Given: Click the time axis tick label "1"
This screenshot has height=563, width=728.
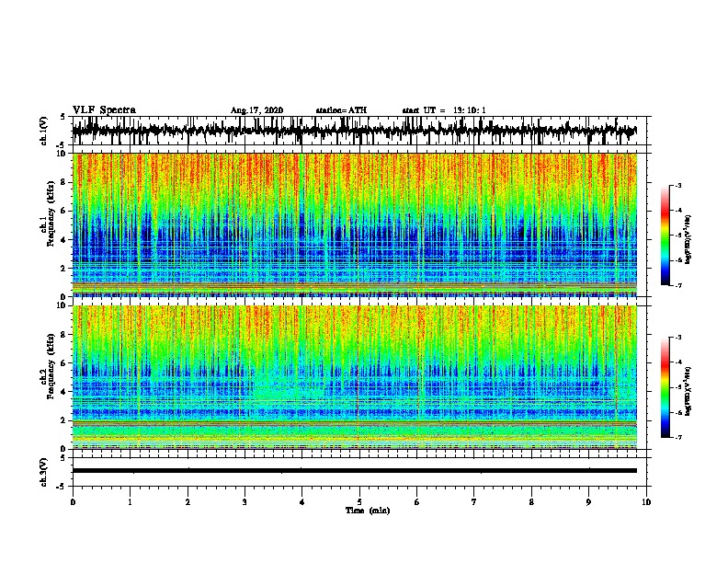Looking at the screenshot, I should [130, 502].
